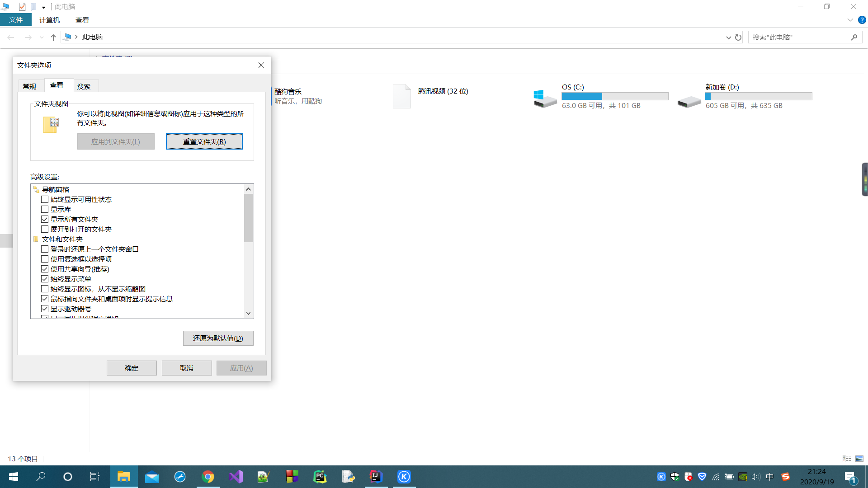The image size is (868, 488).
Task: Open Chrome from the taskbar
Action: pos(208,477)
